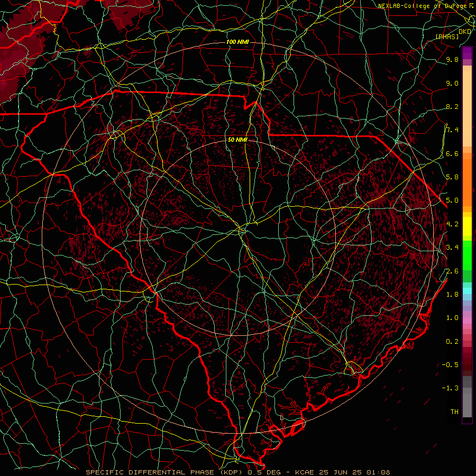The image size is (476, 476).
Task: Click the arrow symbol after DuPage title
Action: coord(471,6)
